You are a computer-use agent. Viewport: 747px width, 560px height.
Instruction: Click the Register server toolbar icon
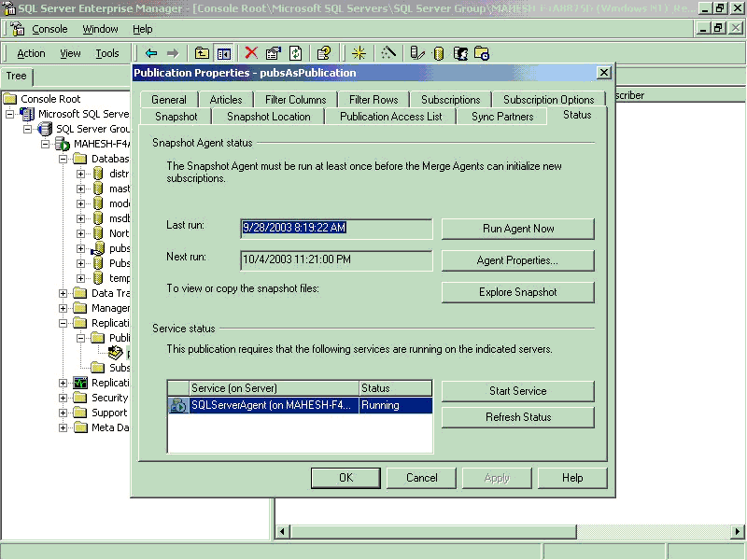point(416,53)
